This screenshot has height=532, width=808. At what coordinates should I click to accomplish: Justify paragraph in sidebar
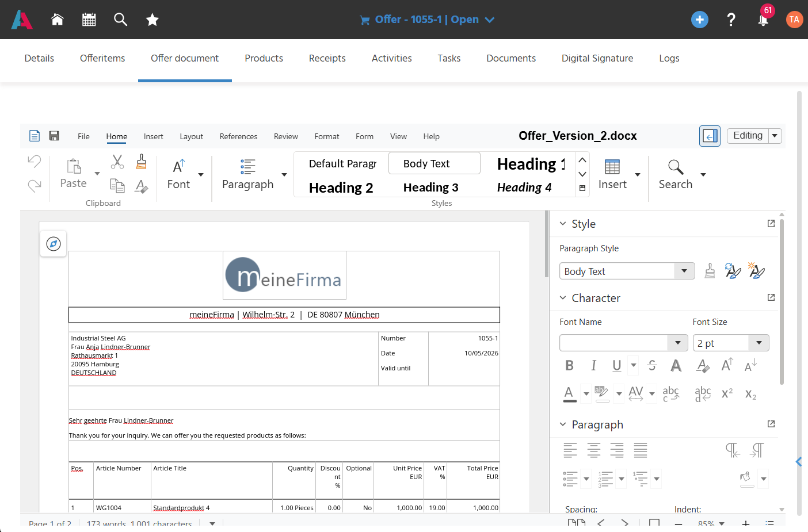(640, 450)
